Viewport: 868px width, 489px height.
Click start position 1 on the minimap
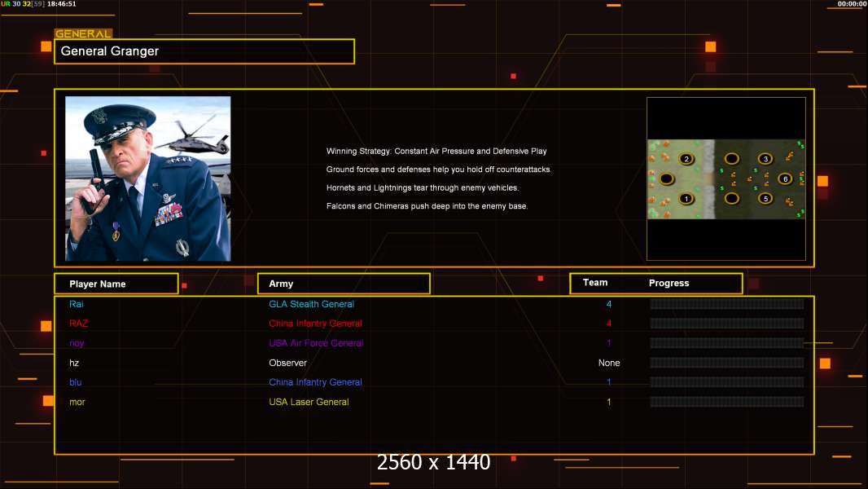tap(686, 198)
